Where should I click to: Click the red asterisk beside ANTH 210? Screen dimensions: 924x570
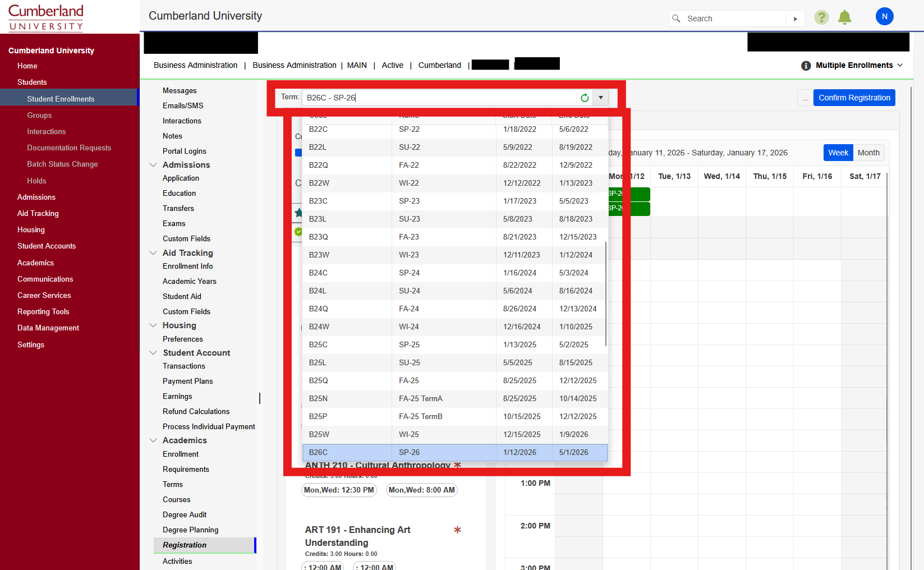457,465
